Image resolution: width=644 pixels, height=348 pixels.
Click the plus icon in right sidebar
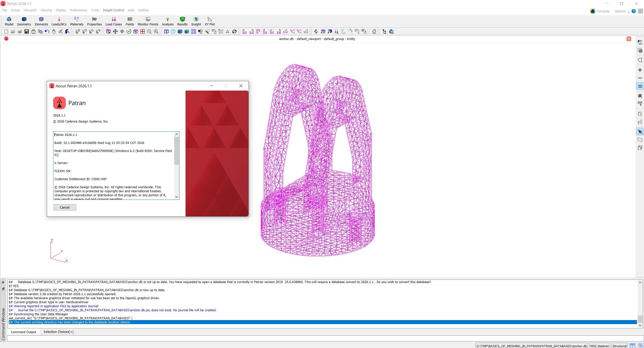click(x=640, y=70)
